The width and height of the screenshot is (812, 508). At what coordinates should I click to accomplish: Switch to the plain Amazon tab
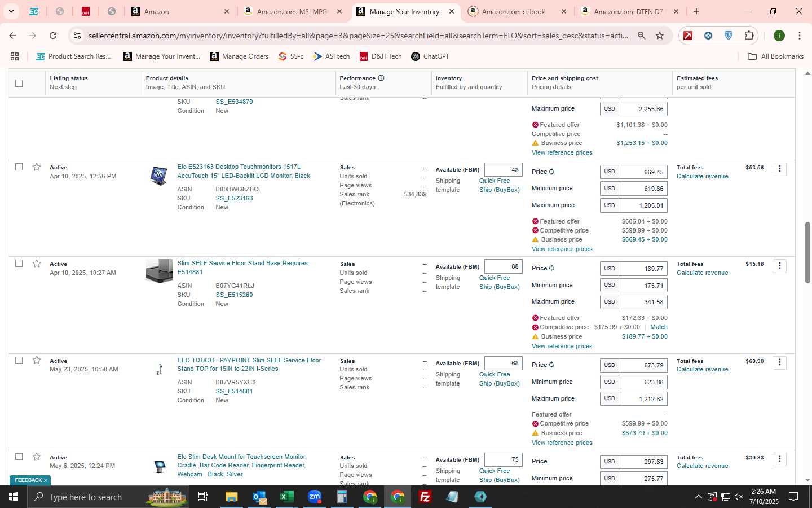(x=180, y=11)
